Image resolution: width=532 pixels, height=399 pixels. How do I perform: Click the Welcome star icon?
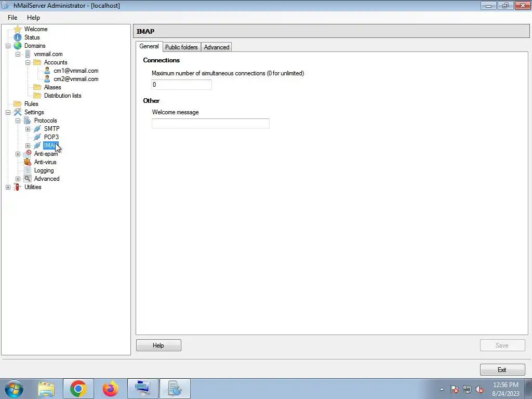pyautogui.click(x=18, y=29)
